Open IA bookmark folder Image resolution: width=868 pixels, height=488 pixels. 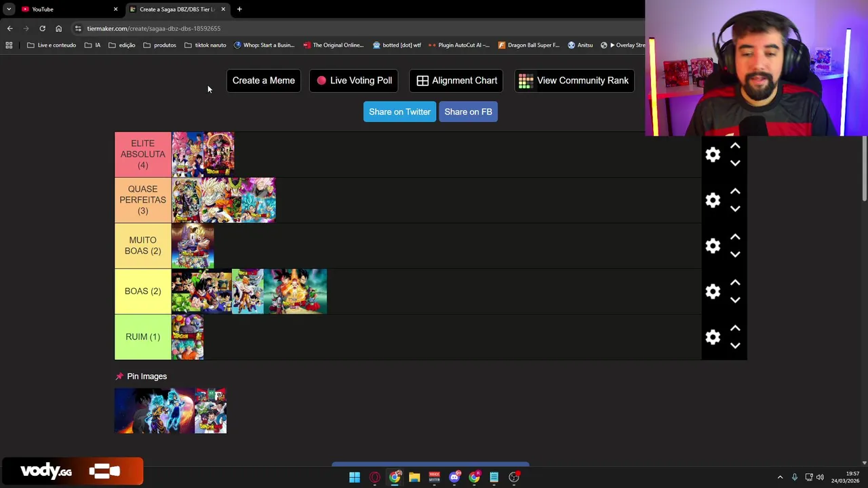92,45
